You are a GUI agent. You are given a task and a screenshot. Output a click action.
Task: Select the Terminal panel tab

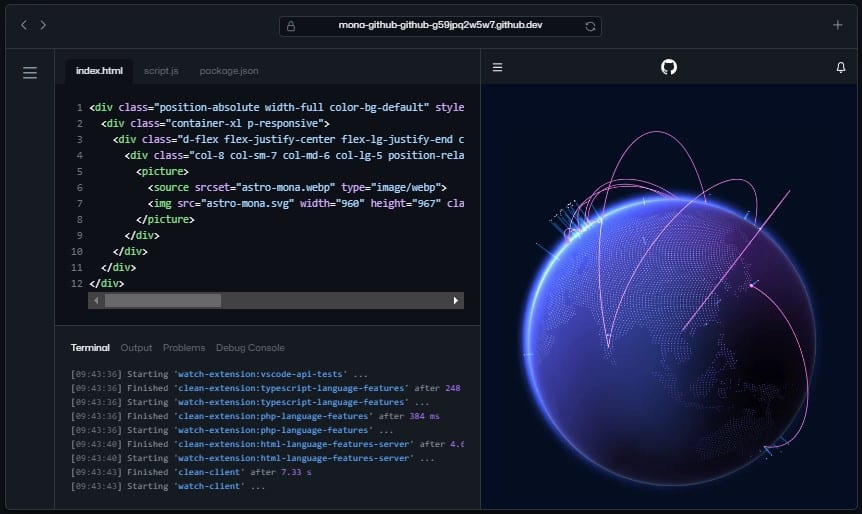tap(90, 348)
